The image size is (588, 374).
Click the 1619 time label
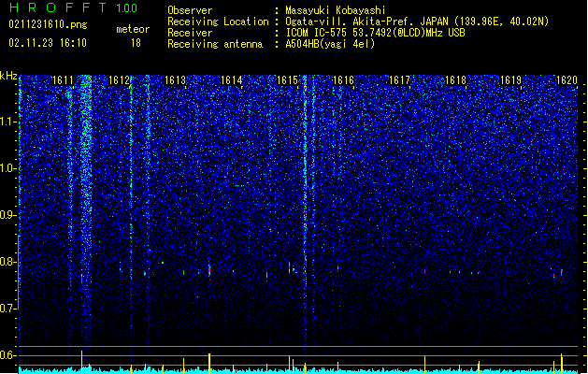point(511,80)
